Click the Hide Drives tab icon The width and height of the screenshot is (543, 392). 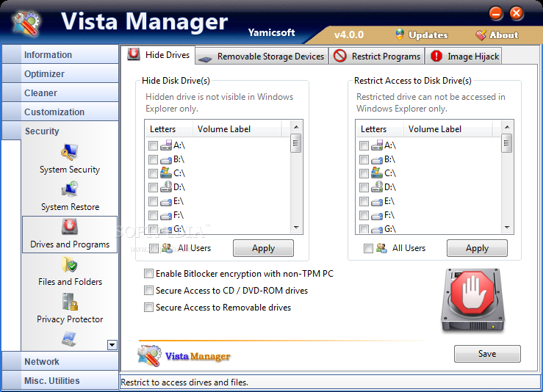[x=134, y=54]
